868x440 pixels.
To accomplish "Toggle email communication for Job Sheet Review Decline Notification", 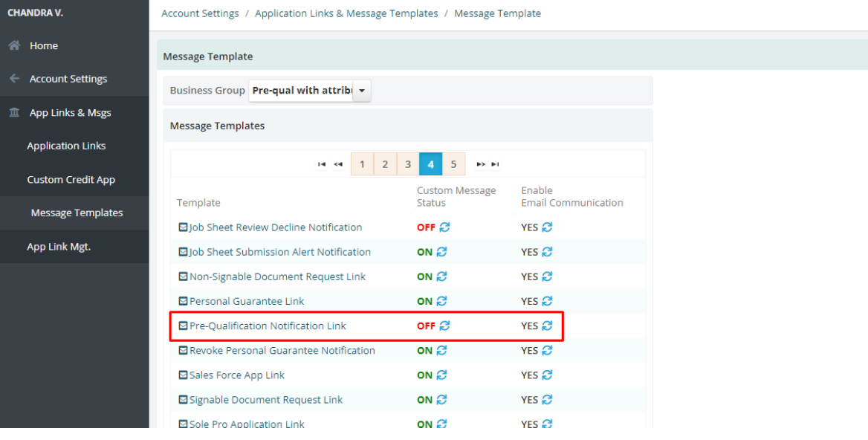I will click(547, 227).
